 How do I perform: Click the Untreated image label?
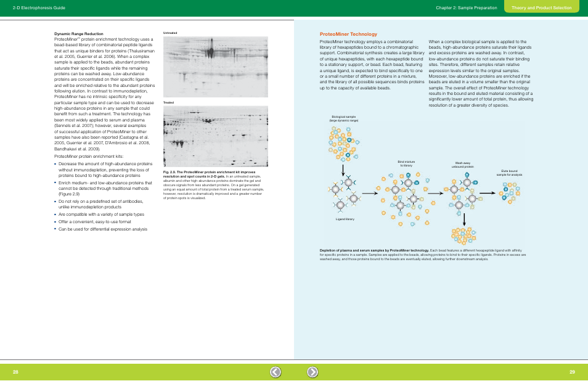tap(170, 33)
